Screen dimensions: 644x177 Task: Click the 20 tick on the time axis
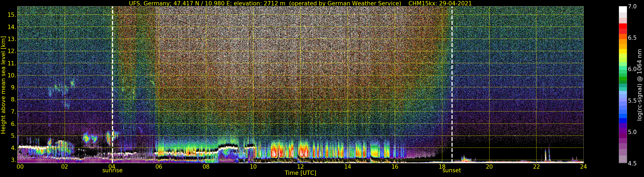tap(489, 167)
